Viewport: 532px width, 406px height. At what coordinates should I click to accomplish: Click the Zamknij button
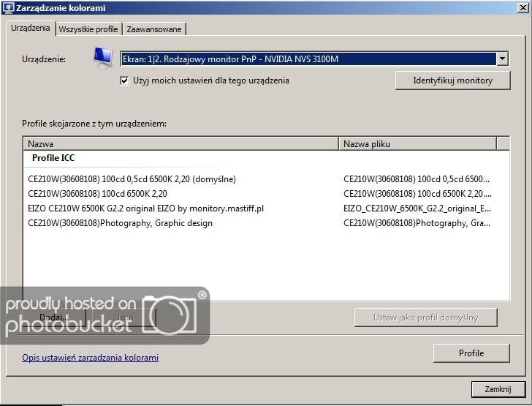click(498, 389)
